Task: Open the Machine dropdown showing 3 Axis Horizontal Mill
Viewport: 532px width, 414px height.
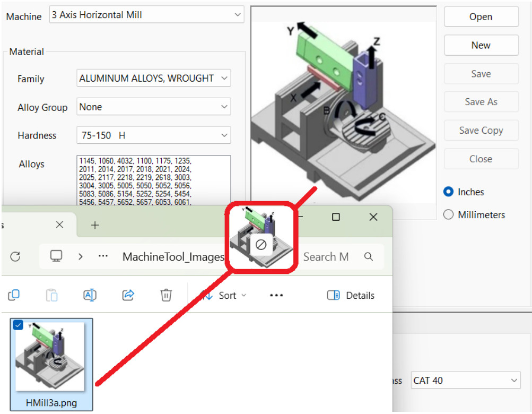Action: pyautogui.click(x=146, y=15)
